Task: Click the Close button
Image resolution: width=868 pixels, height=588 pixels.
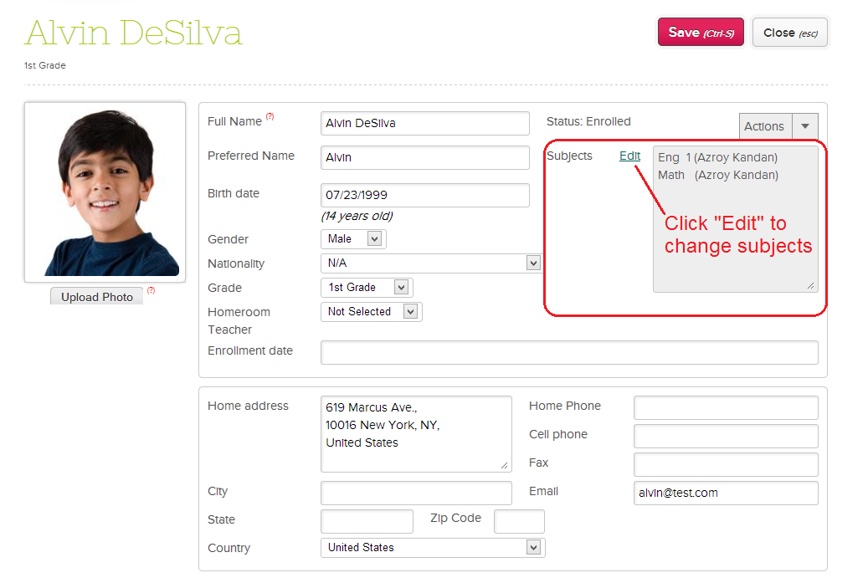Action: click(x=790, y=33)
